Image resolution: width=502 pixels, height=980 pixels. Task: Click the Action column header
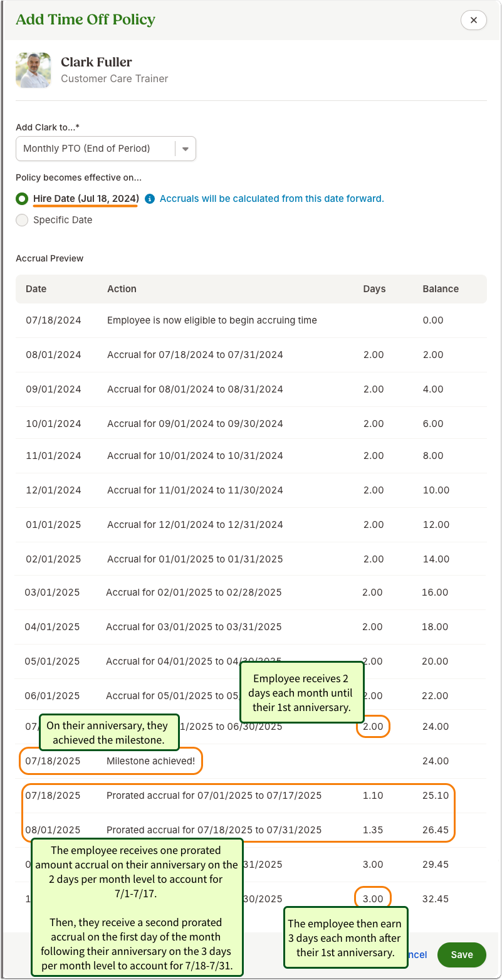122,289
